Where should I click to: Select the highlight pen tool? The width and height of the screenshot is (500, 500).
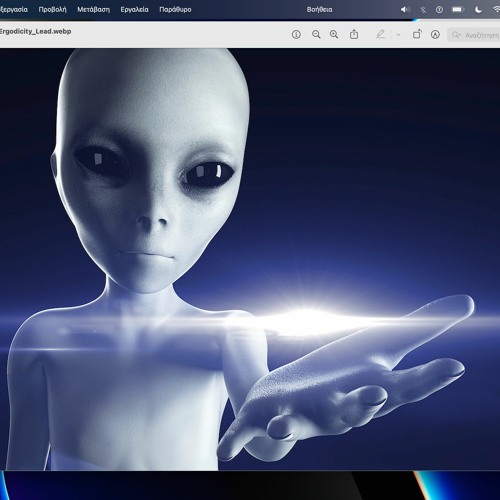[381, 34]
